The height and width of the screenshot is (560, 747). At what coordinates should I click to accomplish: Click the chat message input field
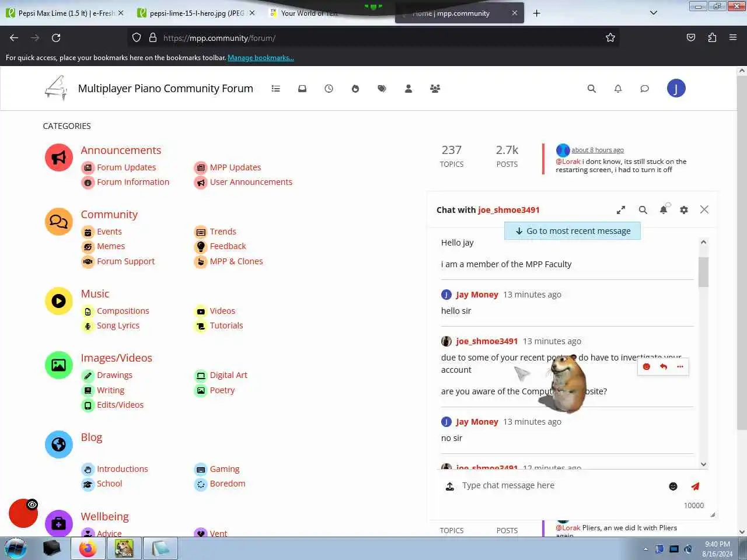[x=560, y=485]
